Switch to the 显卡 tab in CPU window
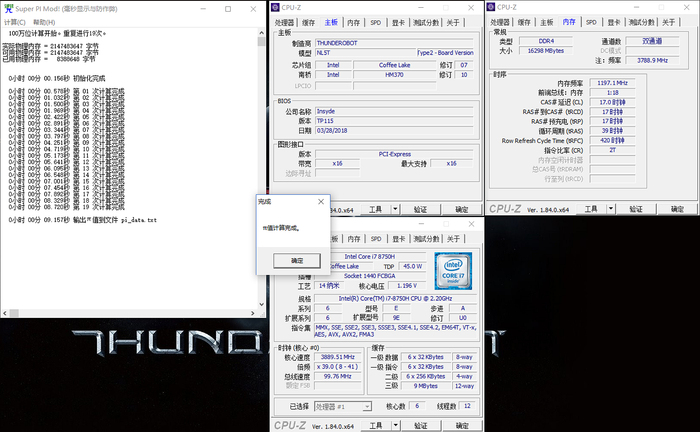700x432 pixels. (398, 239)
